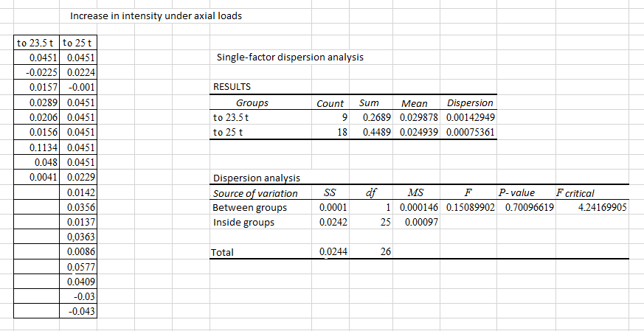The image size is (644, 331).
Task: Select the MS value 0.00097
Action: [x=422, y=222]
